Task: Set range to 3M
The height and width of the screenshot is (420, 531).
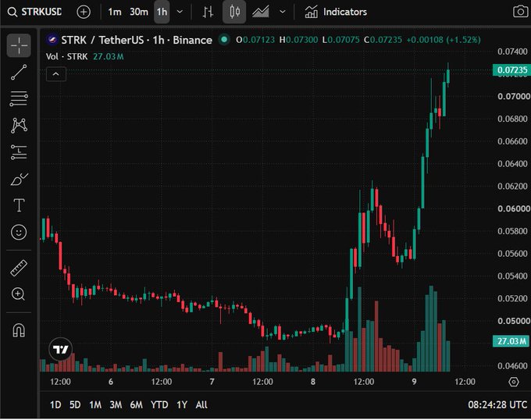Action: pyautogui.click(x=116, y=404)
